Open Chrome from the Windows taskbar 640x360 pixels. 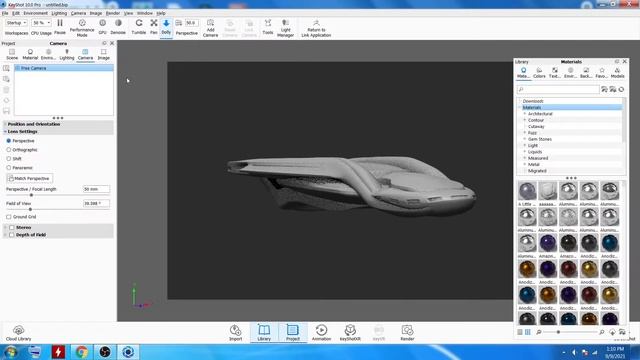tap(81, 352)
